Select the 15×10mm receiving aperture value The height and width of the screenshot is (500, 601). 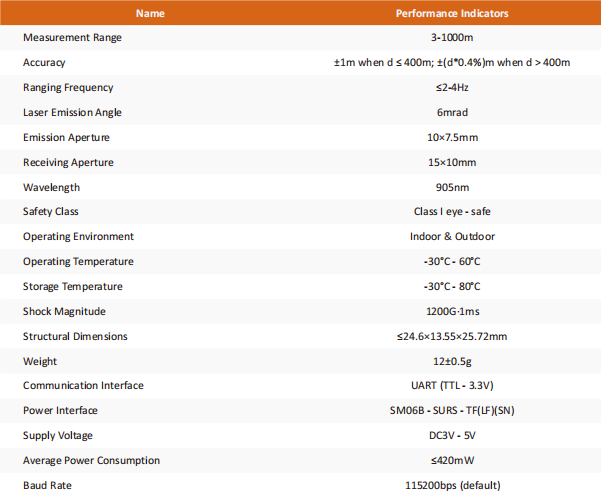(452, 163)
